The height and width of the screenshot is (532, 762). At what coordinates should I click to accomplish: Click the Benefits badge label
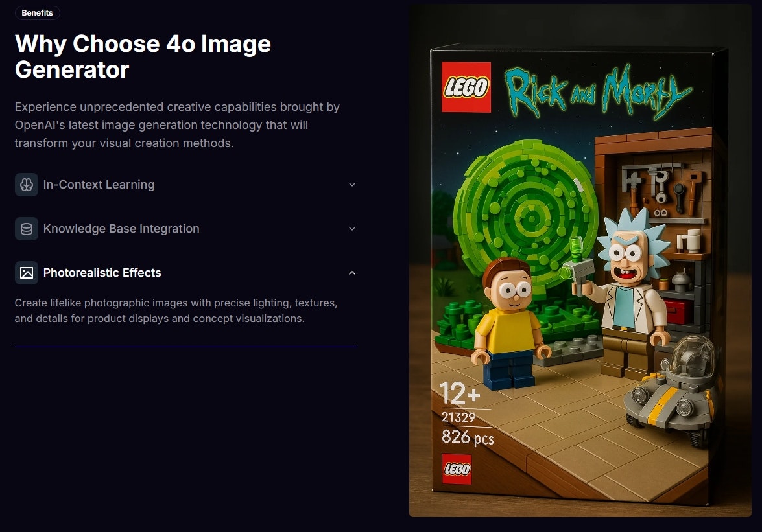(x=38, y=13)
